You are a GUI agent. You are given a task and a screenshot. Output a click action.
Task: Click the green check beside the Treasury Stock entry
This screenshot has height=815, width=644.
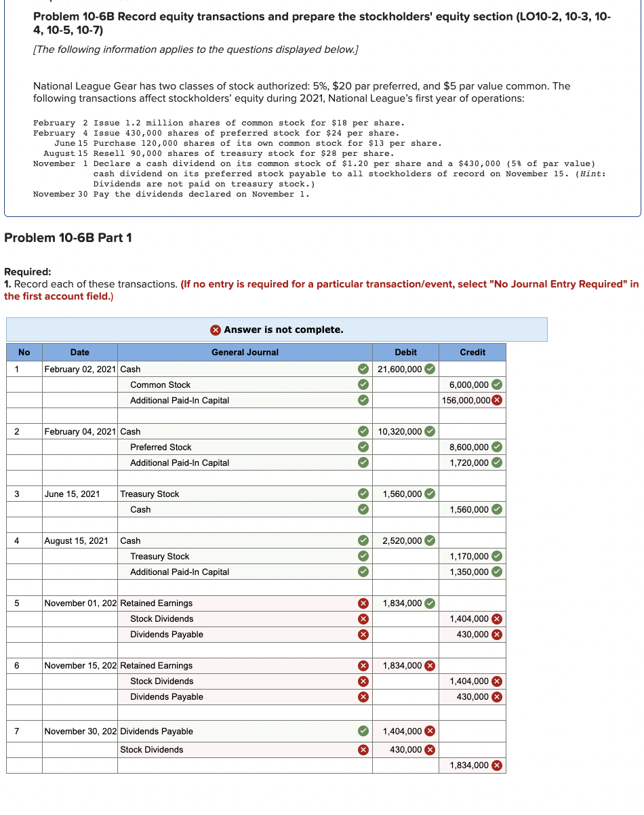coord(363,494)
